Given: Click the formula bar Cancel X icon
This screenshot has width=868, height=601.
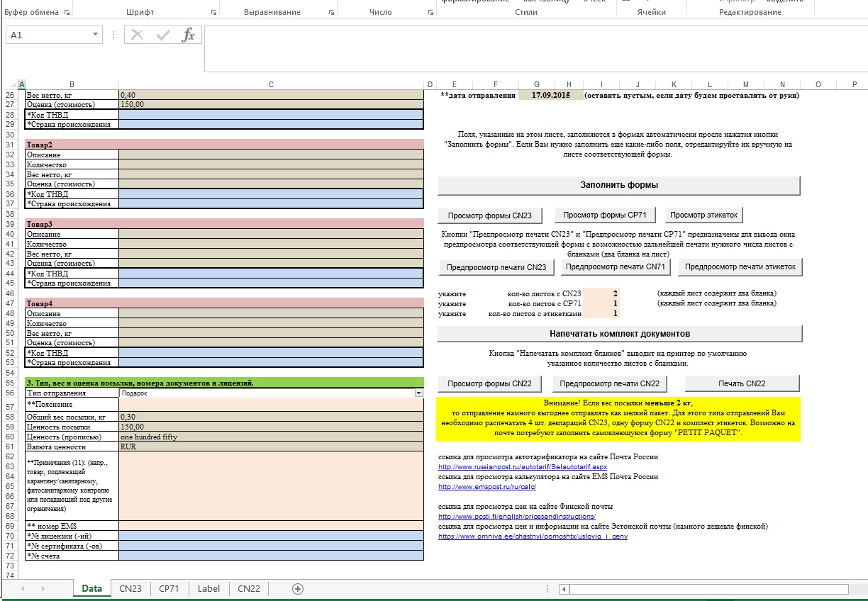Looking at the screenshot, I should coord(138,35).
